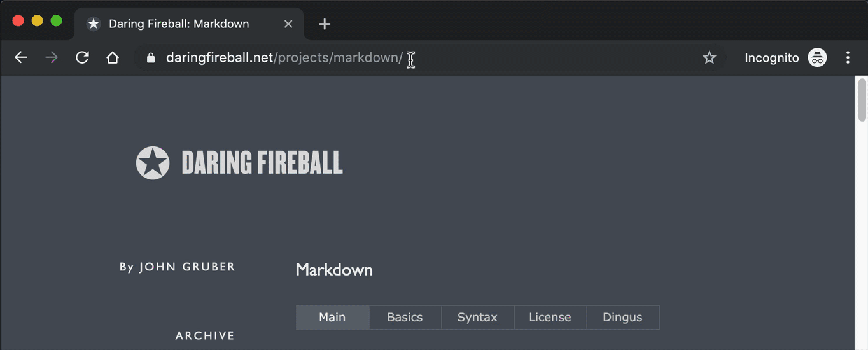Screen dimensions: 868x350
Task: Click the Daring Fireball star logo
Action: (153, 163)
